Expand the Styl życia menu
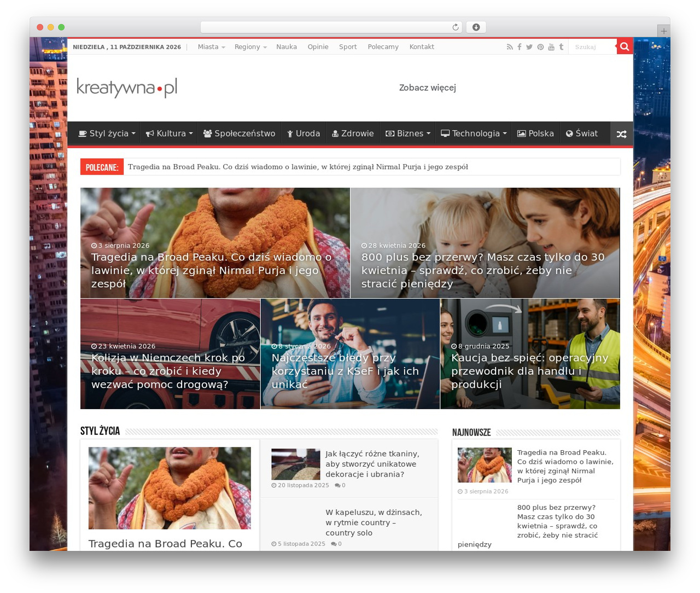The image size is (700, 593). click(x=107, y=133)
